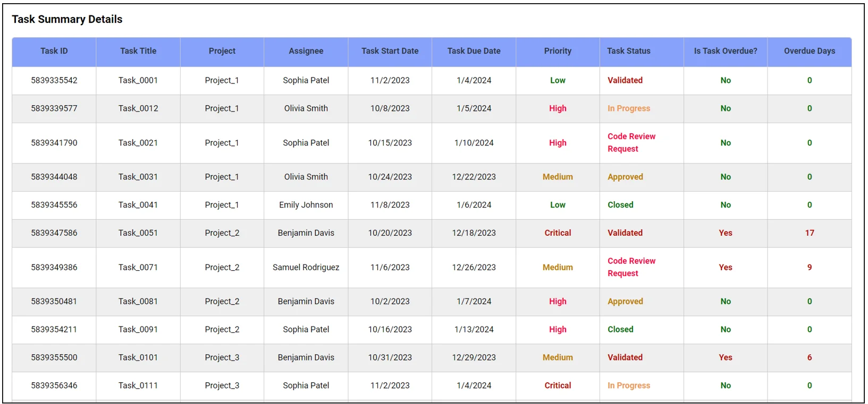This screenshot has height=404, width=868.
Task: Click the Is Task Overdue? header
Action: tap(725, 51)
